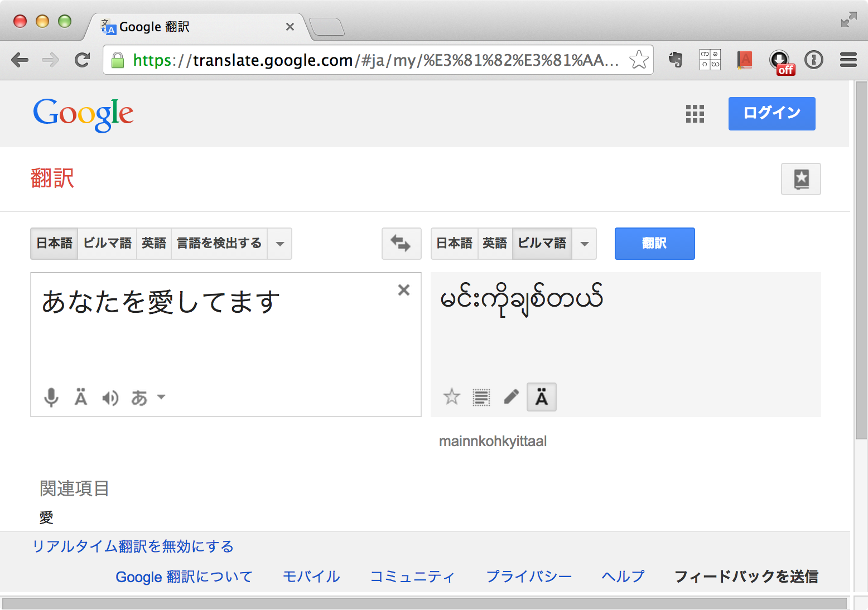Select ビルマ語 as source language
The image size is (868, 610).
107,244
